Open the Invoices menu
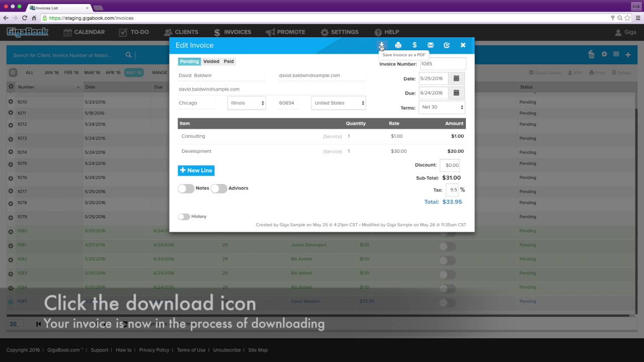 tap(232, 32)
